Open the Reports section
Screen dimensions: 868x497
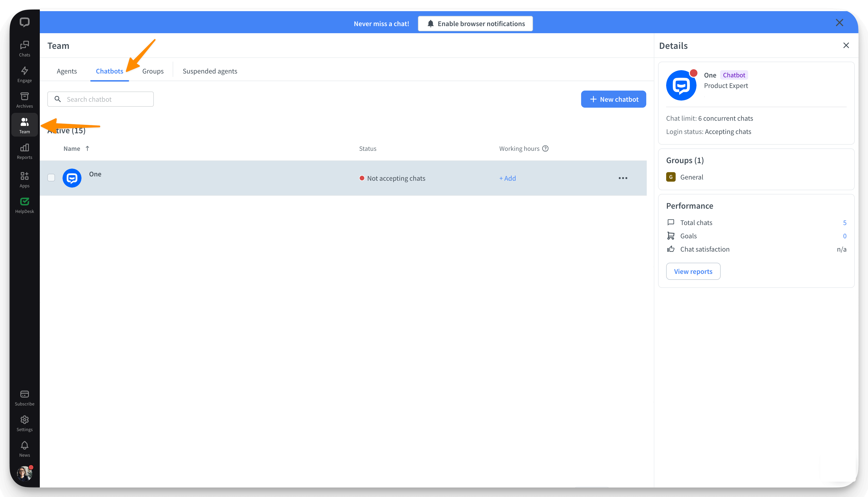click(25, 151)
